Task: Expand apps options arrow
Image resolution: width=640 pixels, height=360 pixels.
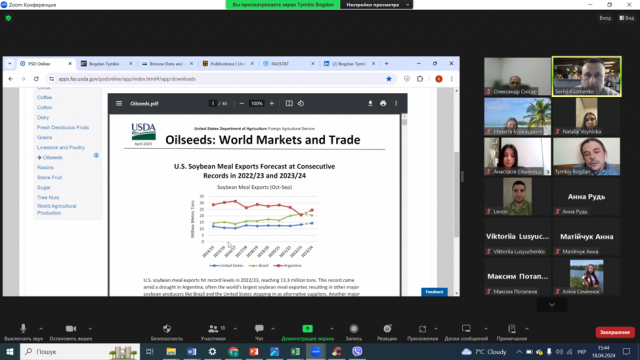Action: click(x=436, y=329)
